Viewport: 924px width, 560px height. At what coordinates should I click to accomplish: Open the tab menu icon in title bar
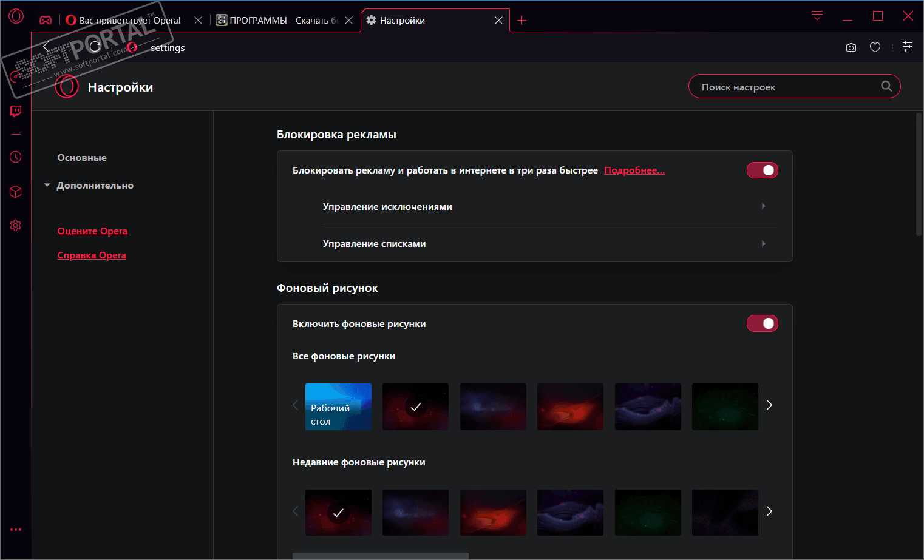tap(817, 16)
